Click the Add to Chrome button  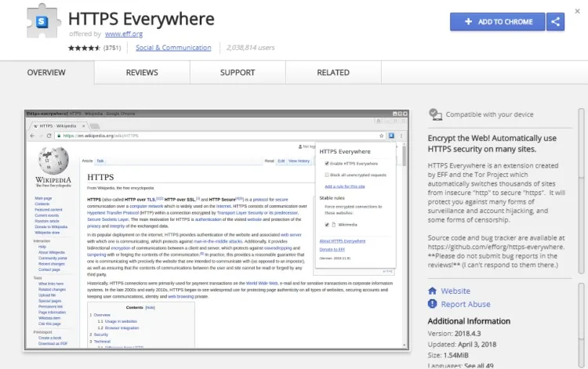(x=498, y=22)
